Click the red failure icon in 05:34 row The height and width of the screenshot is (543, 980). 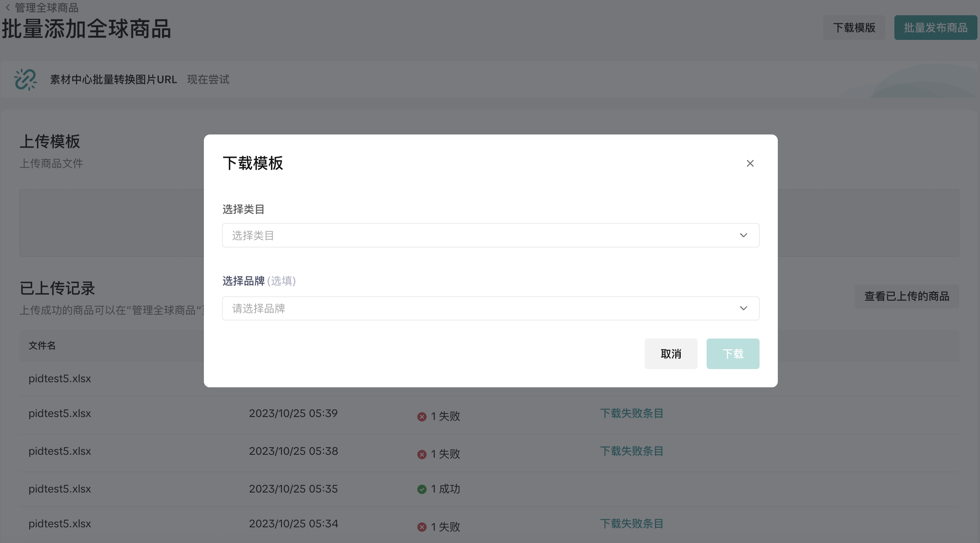(422, 527)
